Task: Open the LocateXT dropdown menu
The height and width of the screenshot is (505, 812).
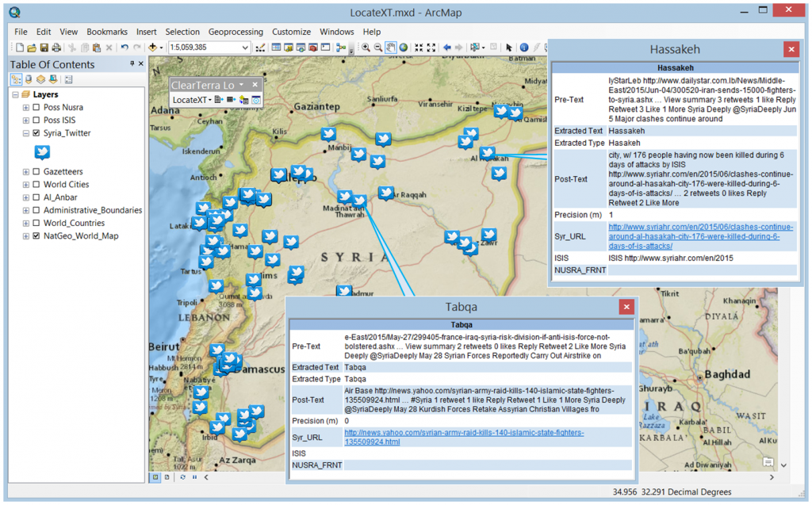Action: click(192, 100)
